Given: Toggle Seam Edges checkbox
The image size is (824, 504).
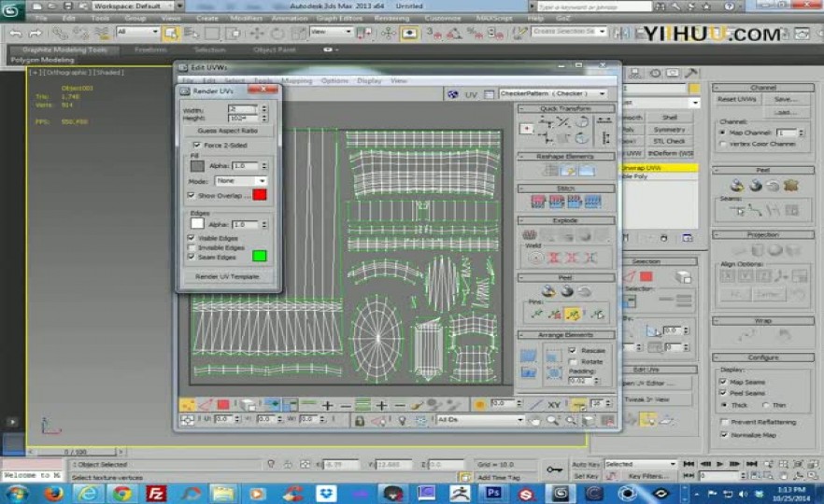Looking at the screenshot, I should point(192,257).
